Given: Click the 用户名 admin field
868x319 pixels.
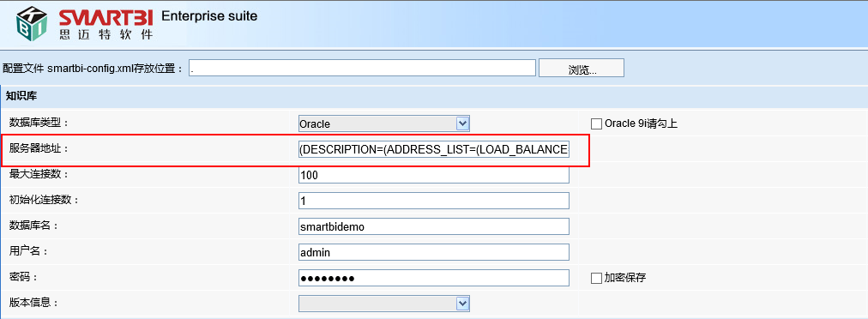Looking at the screenshot, I should (x=433, y=252).
